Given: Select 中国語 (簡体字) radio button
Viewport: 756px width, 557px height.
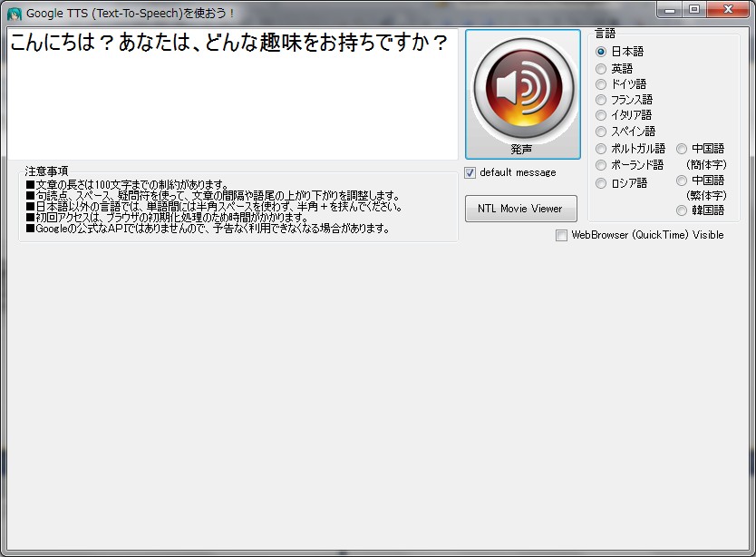Looking at the screenshot, I should click(x=682, y=149).
